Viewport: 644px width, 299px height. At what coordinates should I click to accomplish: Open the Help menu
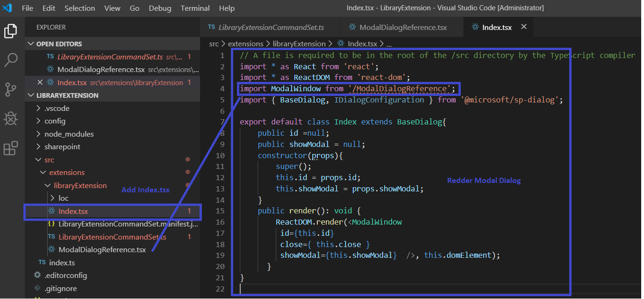click(x=227, y=8)
